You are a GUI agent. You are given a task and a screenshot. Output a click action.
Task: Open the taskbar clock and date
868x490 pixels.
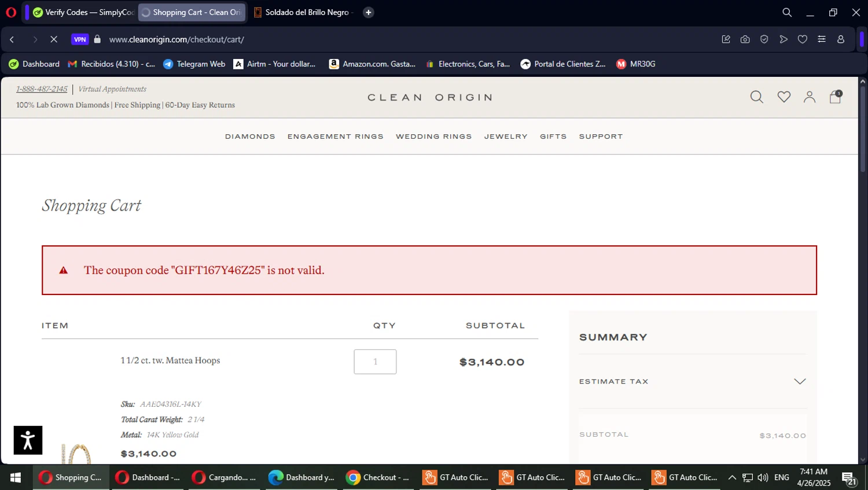(x=814, y=478)
